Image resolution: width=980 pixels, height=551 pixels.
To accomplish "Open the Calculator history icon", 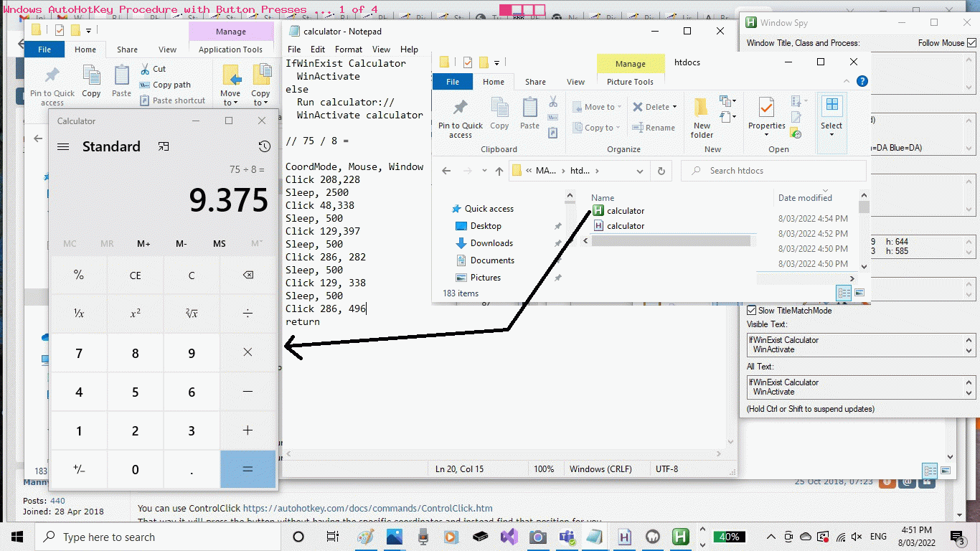I will (x=265, y=146).
